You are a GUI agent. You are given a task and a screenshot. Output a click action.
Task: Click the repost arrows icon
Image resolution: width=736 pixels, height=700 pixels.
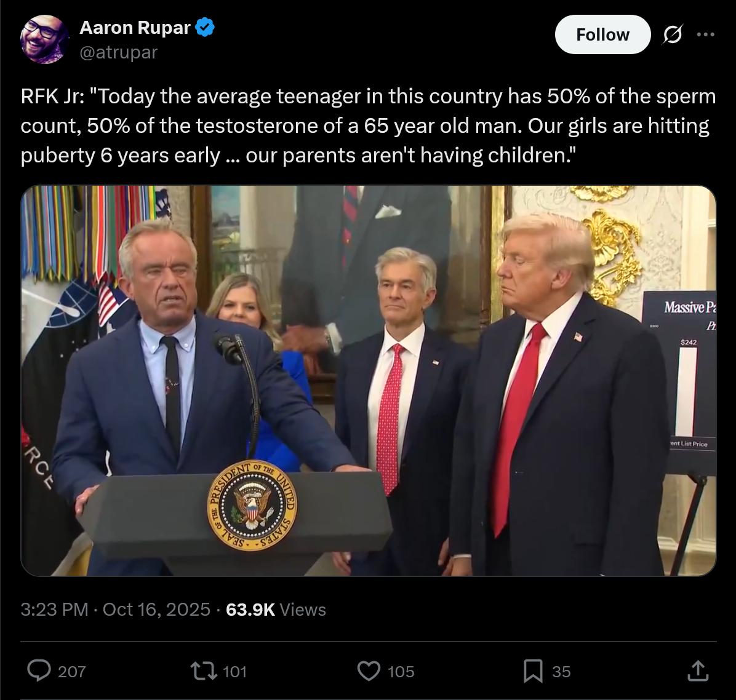point(204,671)
